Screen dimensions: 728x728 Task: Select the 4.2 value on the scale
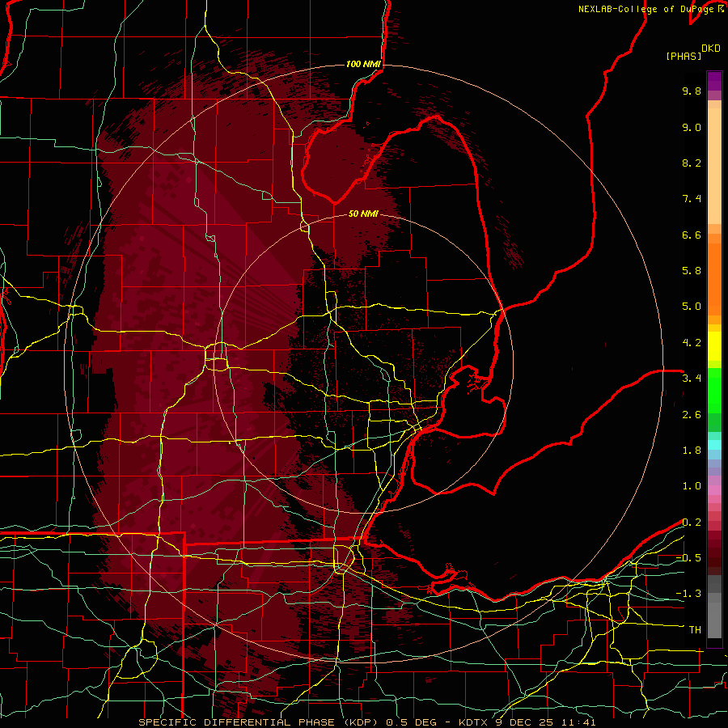[x=692, y=343]
